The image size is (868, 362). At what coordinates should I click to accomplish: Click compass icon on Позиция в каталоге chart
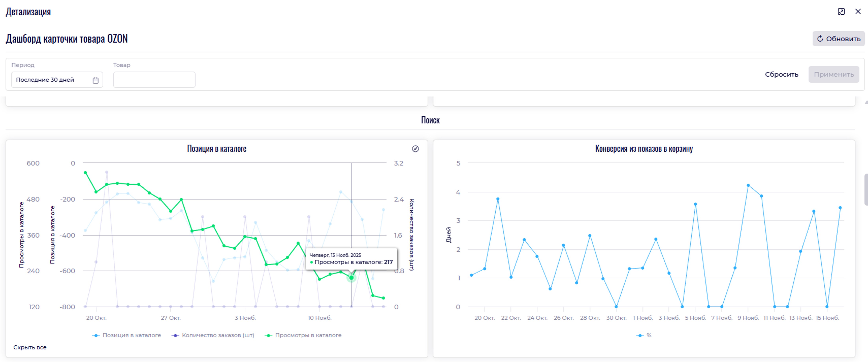coord(415,149)
